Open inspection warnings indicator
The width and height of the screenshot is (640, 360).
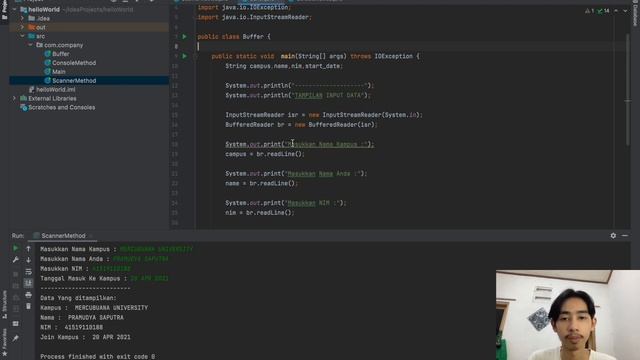point(590,11)
